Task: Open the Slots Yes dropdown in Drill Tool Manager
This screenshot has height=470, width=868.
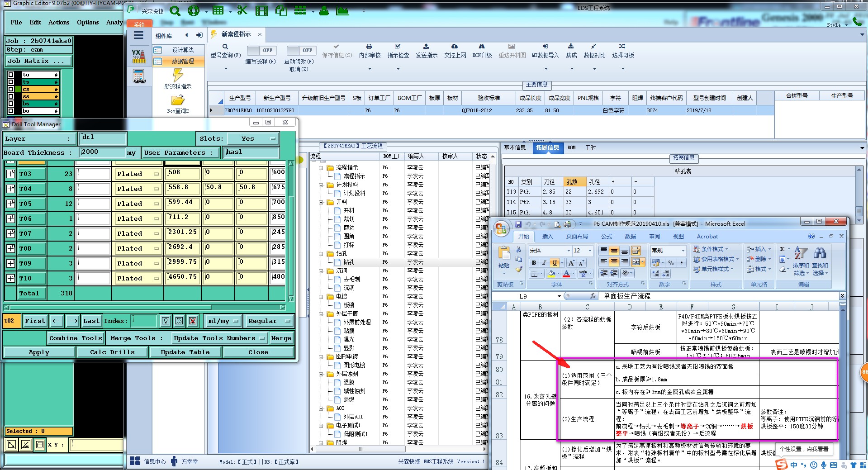Action: tap(252, 138)
